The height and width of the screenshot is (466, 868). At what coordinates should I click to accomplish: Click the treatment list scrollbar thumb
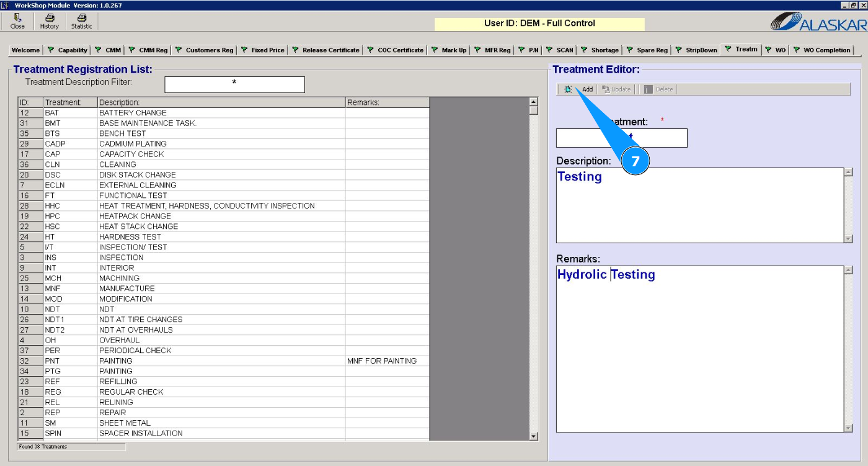534,110
